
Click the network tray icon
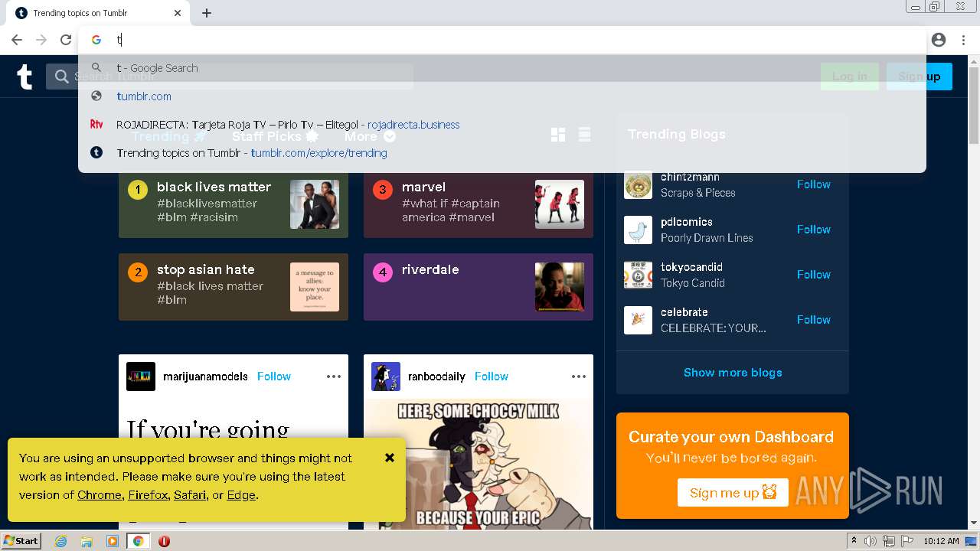click(889, 541)
